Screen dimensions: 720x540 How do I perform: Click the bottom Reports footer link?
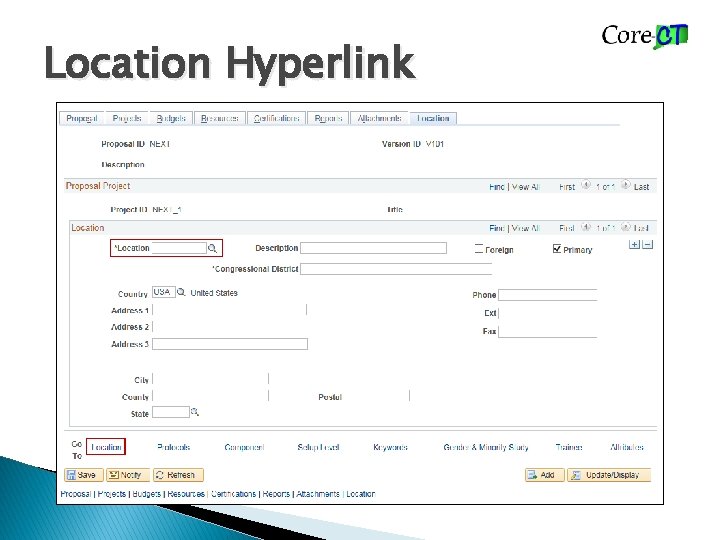click(x=276, y=494)
